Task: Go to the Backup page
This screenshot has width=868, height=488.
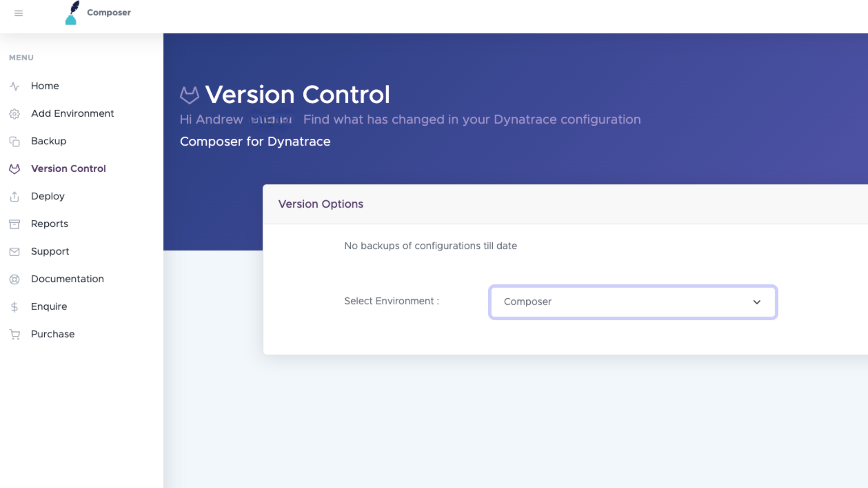Action: click(x=48, y=141)
